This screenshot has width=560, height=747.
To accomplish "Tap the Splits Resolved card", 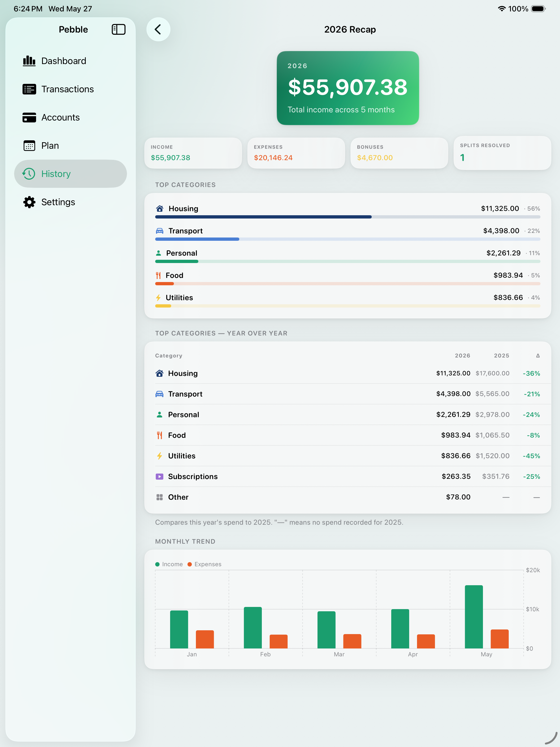I will coord(502,153).
